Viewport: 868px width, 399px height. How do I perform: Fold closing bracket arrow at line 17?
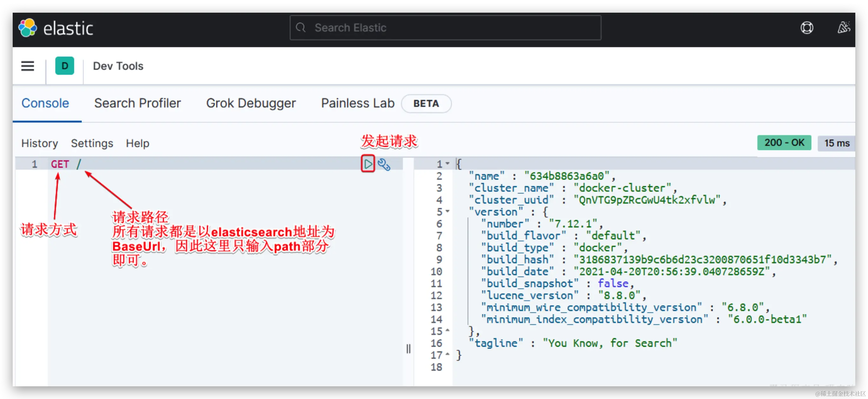pos(447,355)
